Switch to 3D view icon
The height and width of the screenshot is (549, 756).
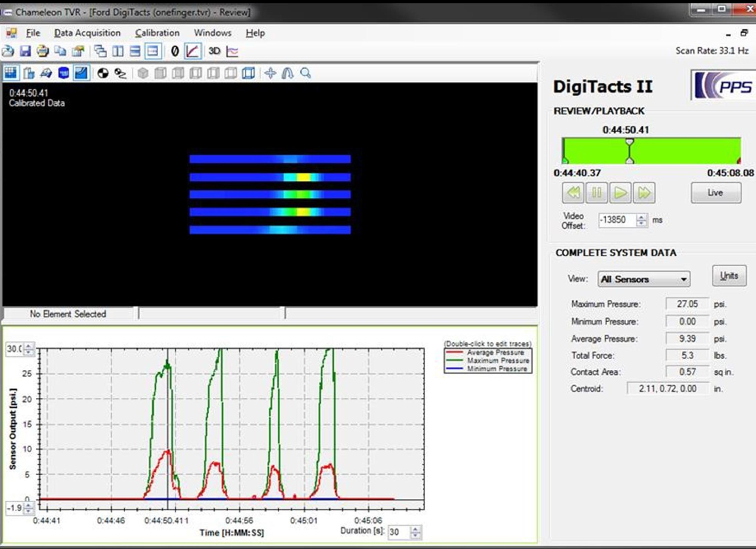(214, 51)
